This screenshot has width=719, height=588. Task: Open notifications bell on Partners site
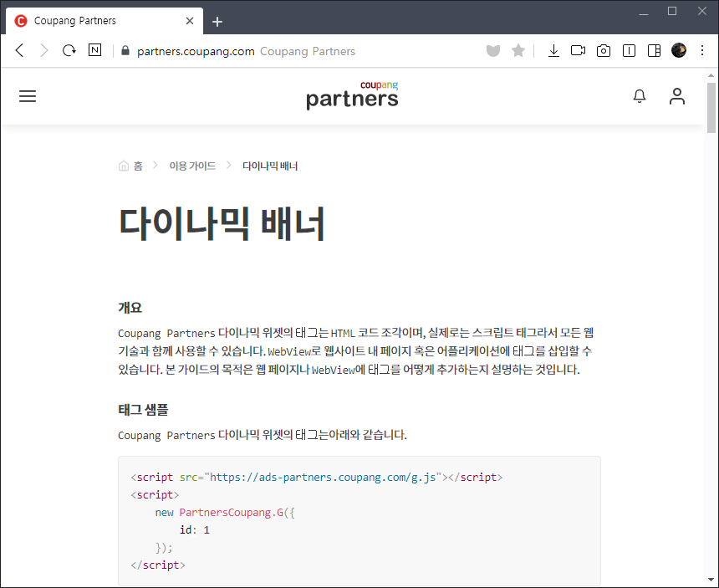[640, 96]
